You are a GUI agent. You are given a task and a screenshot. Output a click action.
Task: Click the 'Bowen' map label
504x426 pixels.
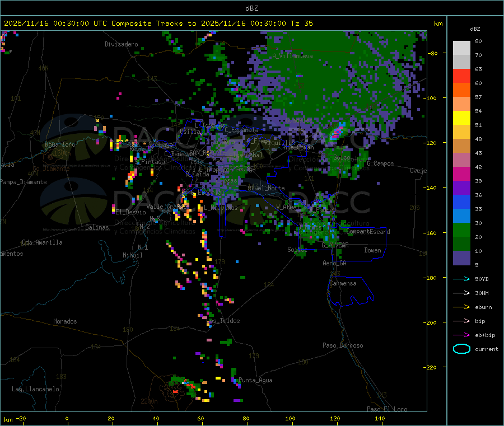(372, 250)
